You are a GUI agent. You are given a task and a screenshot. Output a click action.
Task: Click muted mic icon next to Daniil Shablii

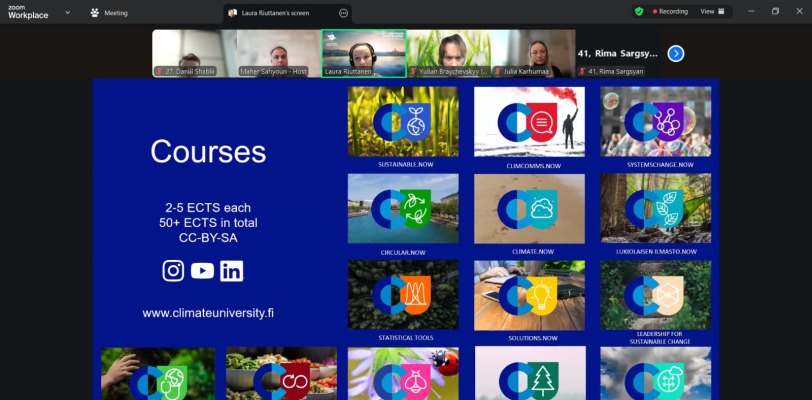160,72
